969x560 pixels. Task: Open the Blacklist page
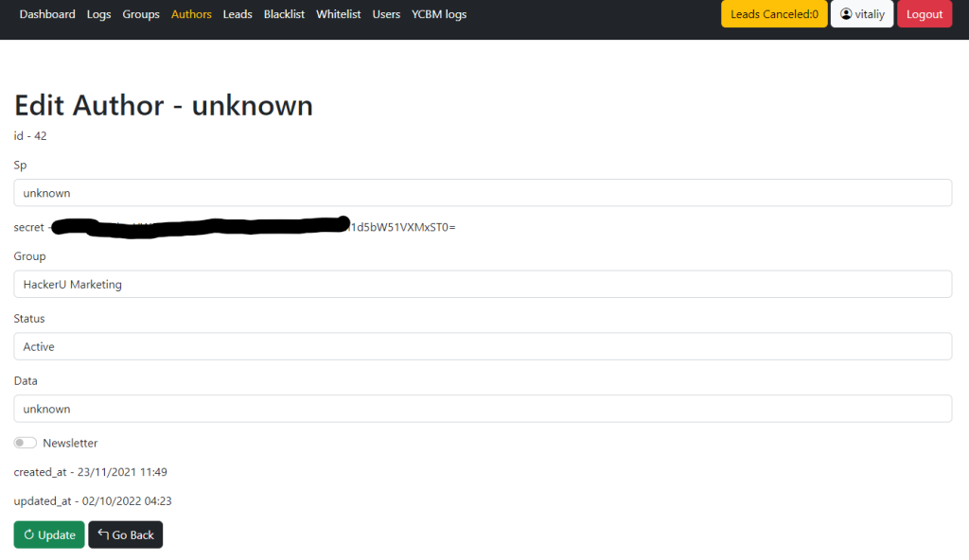(x=284, y=14)
